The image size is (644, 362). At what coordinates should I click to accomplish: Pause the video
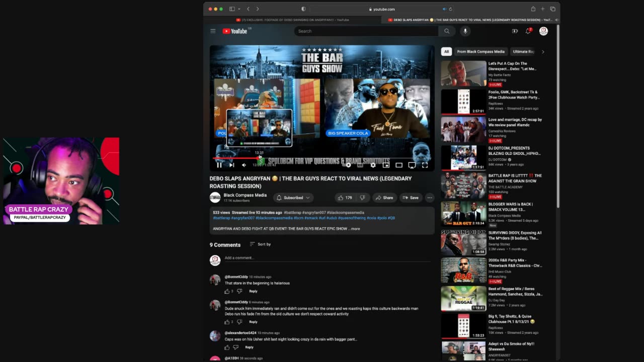point(219,165)
